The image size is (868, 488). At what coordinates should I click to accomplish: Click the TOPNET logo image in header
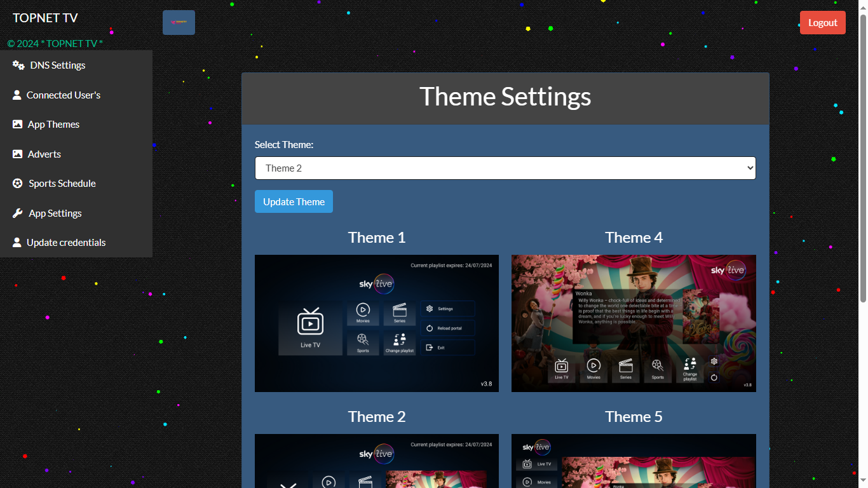179,22
